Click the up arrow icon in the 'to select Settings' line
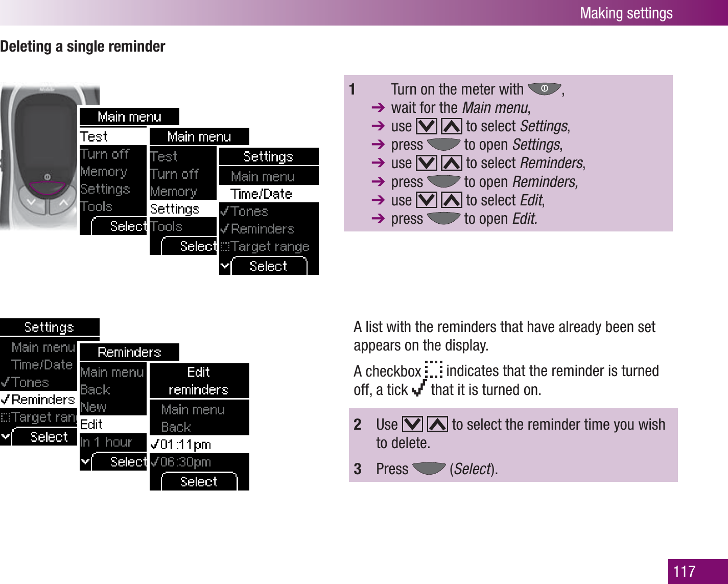Viewport: 728px width, 584px height. pyautogui.click(x=452, y=126)
